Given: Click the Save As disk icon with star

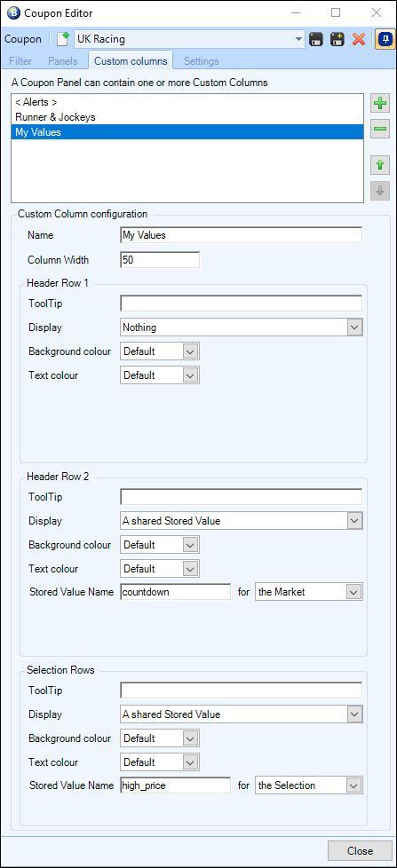Looking at the screenshot, I should point(337,39).
